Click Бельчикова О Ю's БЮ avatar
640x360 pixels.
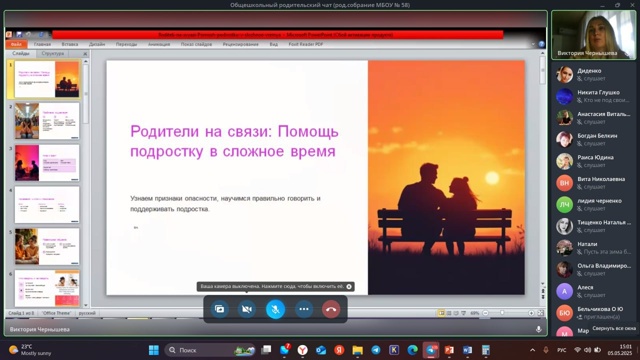pyautogui.click(x=564, y=313)
